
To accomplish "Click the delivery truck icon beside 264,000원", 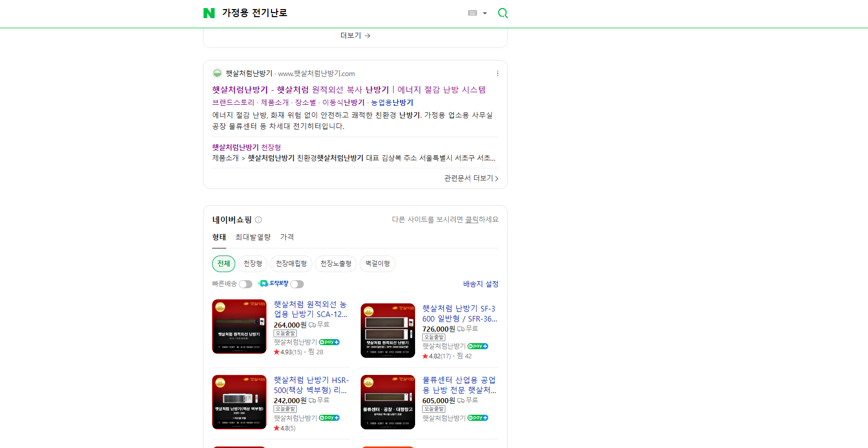I will 312,325.
